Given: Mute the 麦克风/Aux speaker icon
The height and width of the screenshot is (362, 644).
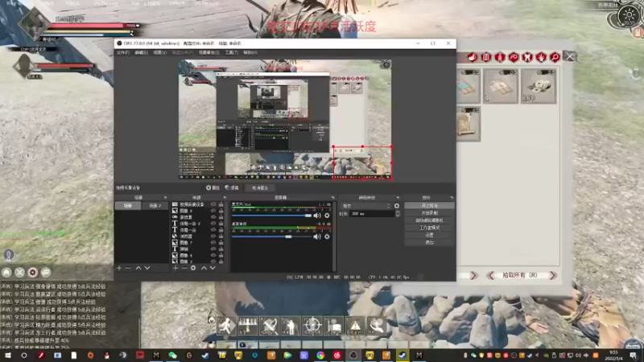Looking at the screenshot, I should (317, 216).
